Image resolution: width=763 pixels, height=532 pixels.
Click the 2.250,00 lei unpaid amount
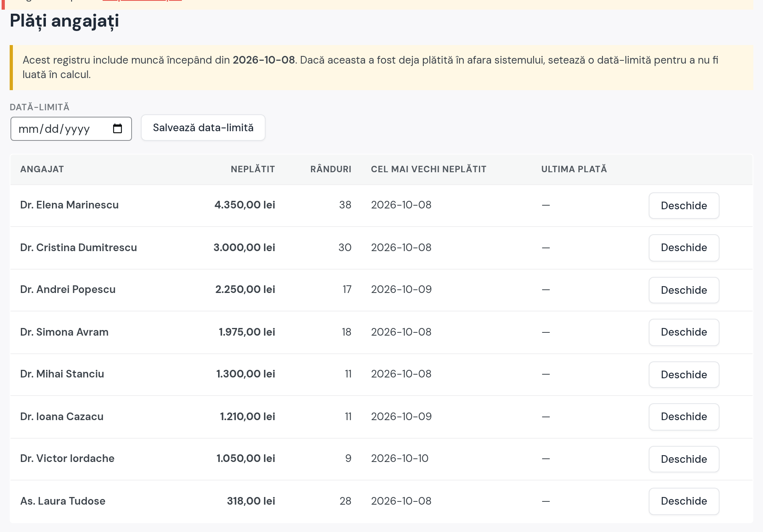tap(245, 289)
